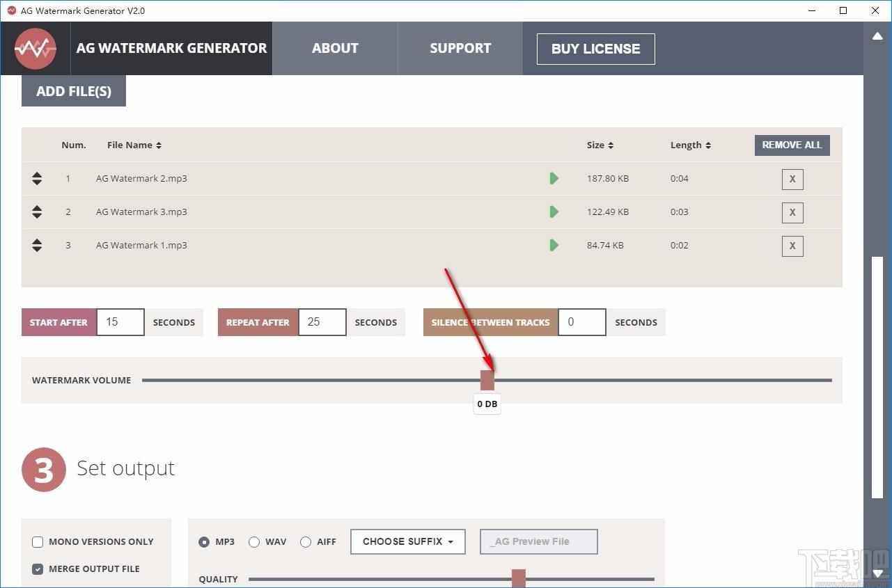Play preview of AG Watermark 2.mp3

pyautogui.click(x=554, y=178)
